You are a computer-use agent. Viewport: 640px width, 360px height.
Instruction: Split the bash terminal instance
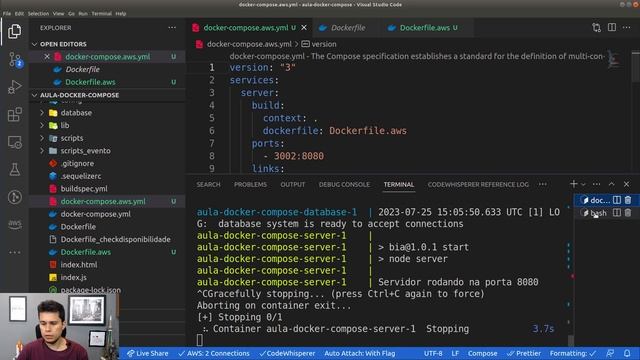click(x=617, y=213)
